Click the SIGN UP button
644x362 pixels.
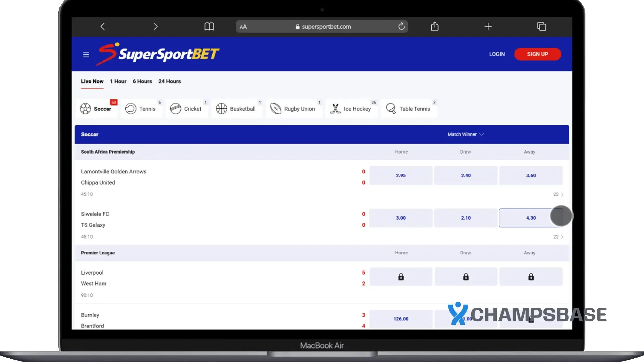pos(537,54)
